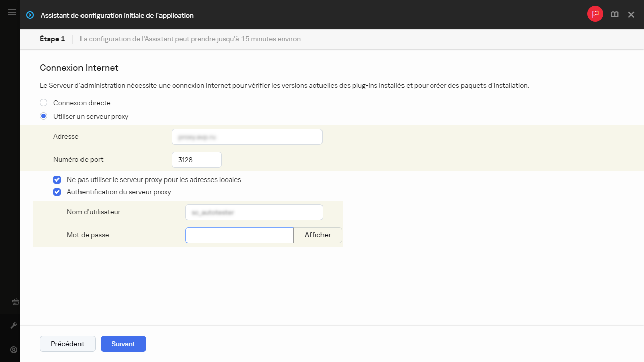Close the initial configuration assistant

click(x=631, y=15)
